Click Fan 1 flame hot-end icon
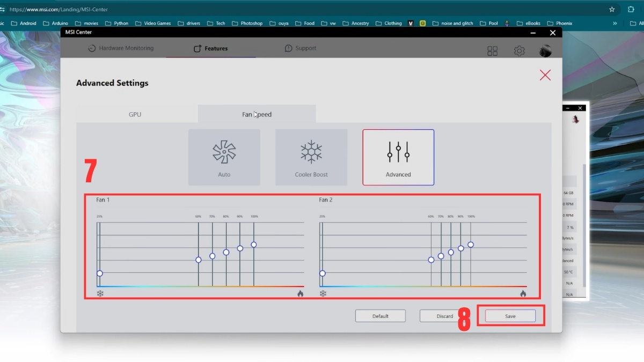The height and width of the screenshot is (362, 644). click(x=300, y=293)
